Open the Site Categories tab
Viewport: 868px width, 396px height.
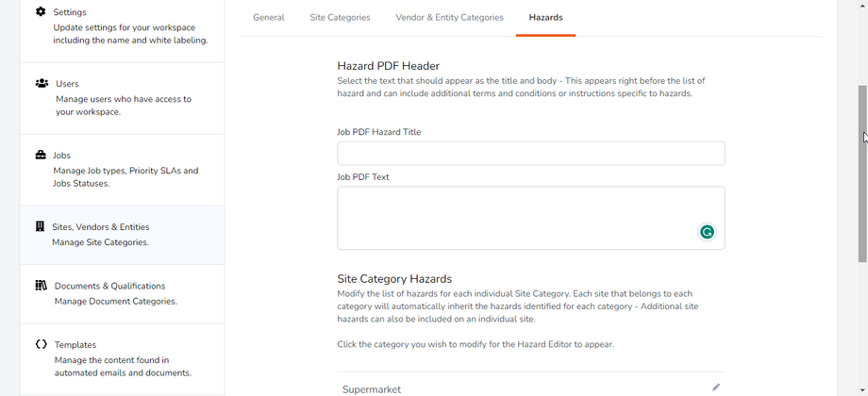(340, 17)
